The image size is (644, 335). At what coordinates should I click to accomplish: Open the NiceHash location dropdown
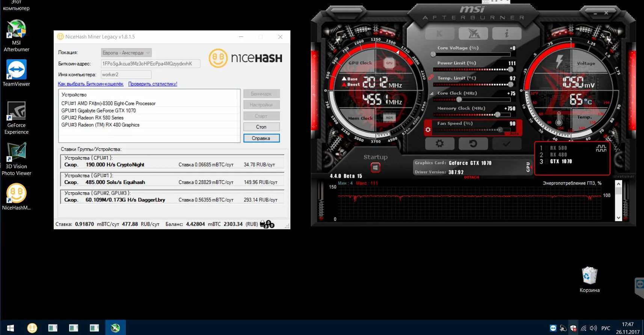point(126,53)
